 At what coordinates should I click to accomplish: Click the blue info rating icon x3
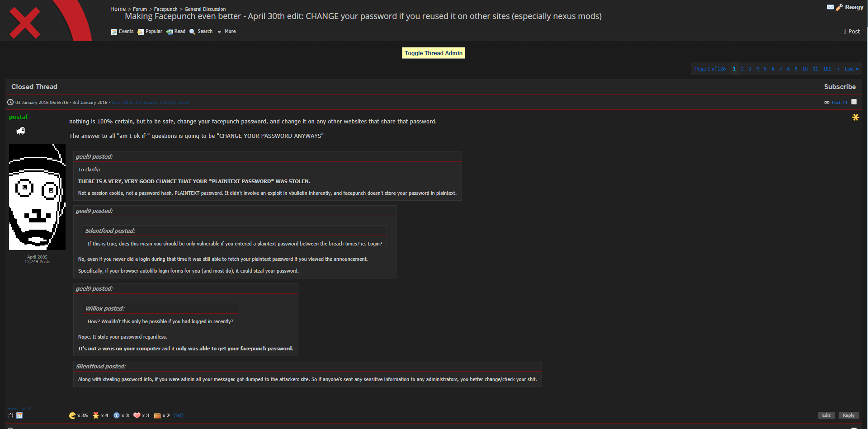point(117,415)
